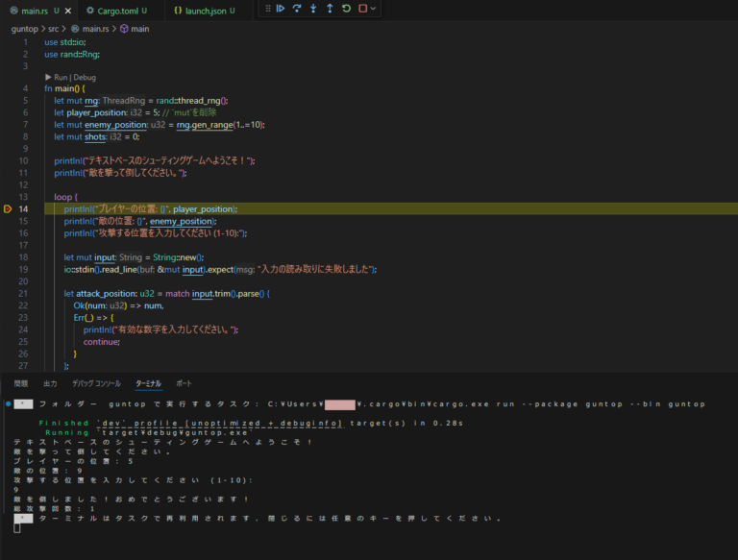Click the Step Out debug icon
The image size is (738, 560).
[330, 9]
